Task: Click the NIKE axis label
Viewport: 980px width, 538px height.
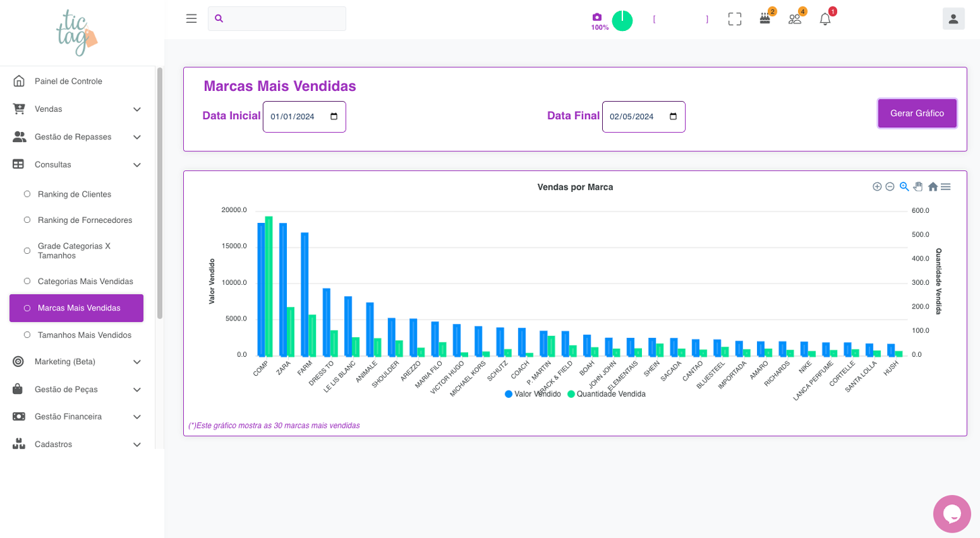Action: coord(805,367)
